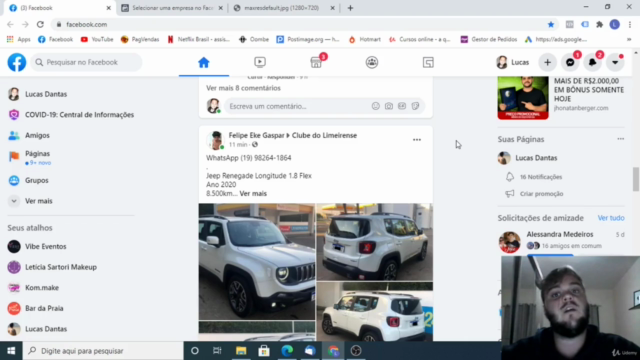Insert an emoji in the comment box
The image size is (640, 360).
tap(376, 106)
